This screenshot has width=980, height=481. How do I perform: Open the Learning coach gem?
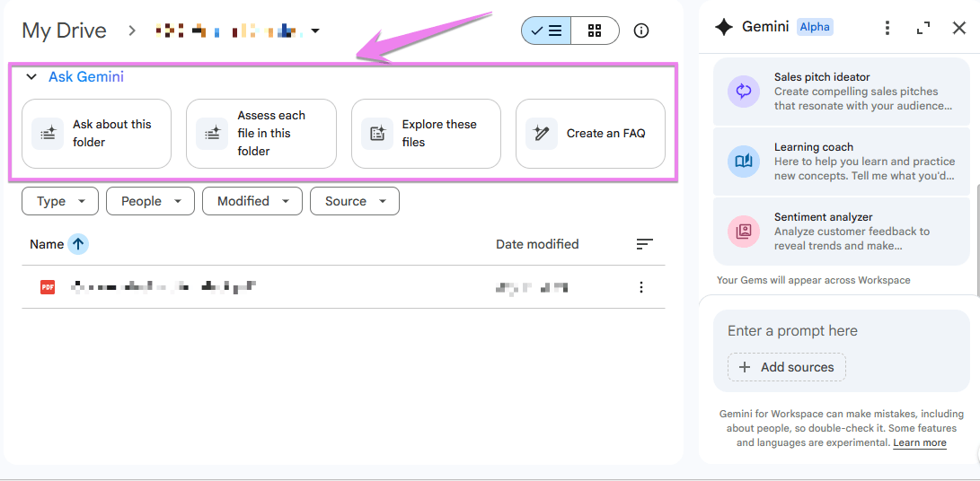point(842,162)
